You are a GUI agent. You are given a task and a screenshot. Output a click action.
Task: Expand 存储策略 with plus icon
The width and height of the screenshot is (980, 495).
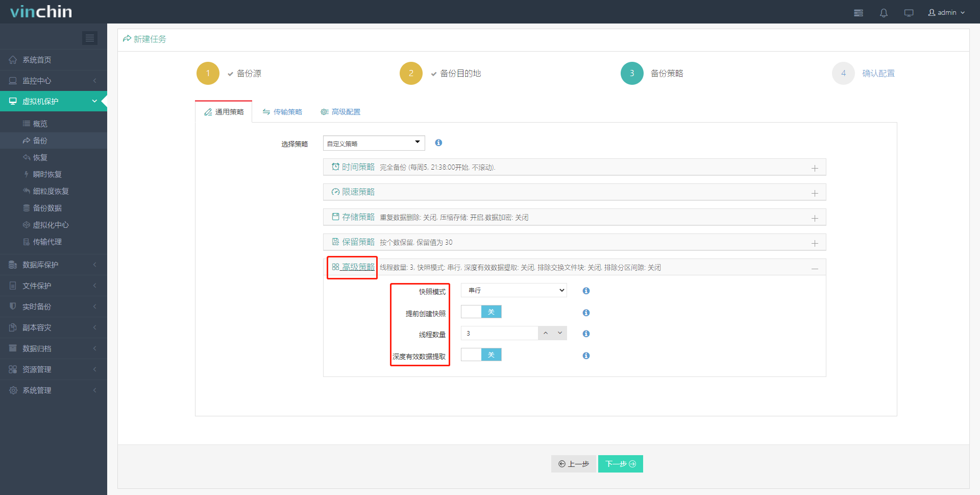(815, 218)
